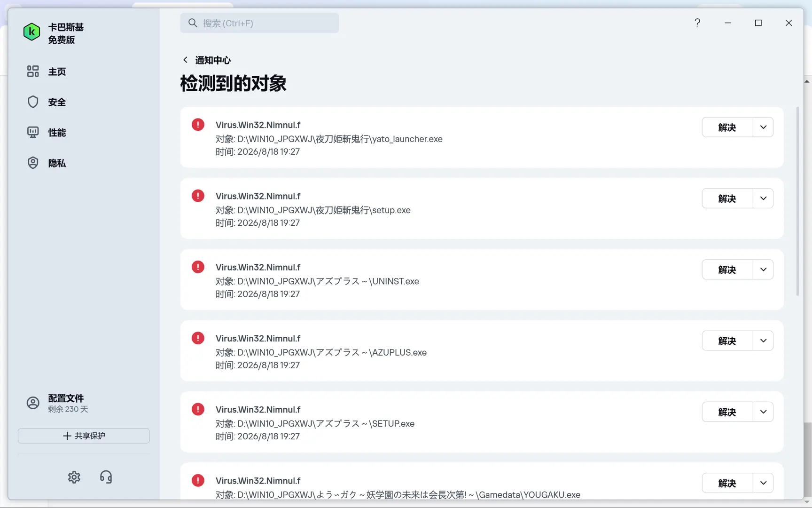The image size is (812, 508).
Task: Open settings gear icon
Action: pyautogui.click(x=74, y=477)
